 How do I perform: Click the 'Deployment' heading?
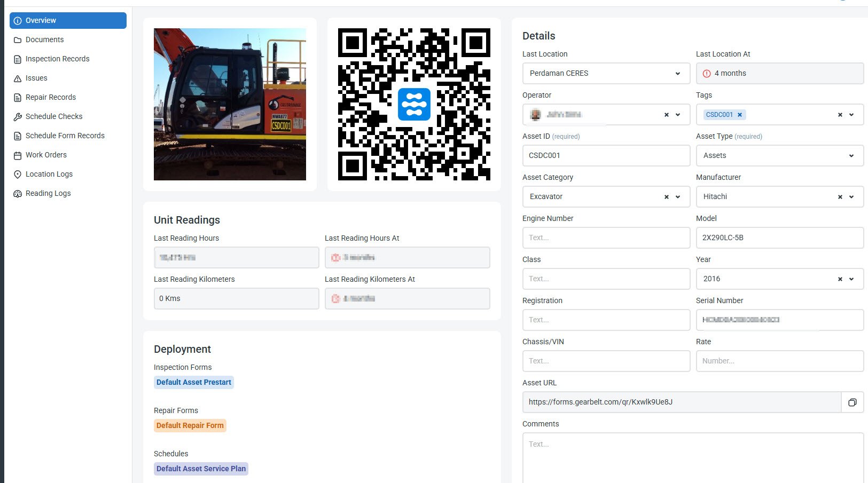coord(182,349)
